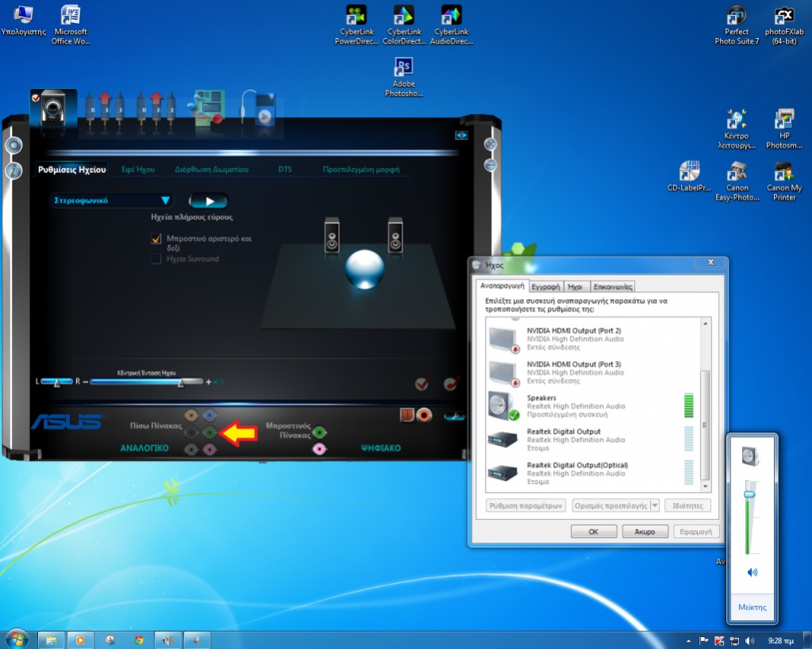Click the left-right arrows toggle icon
The height and width of the screenshot is (649, 812).
(x=461, y=135)
